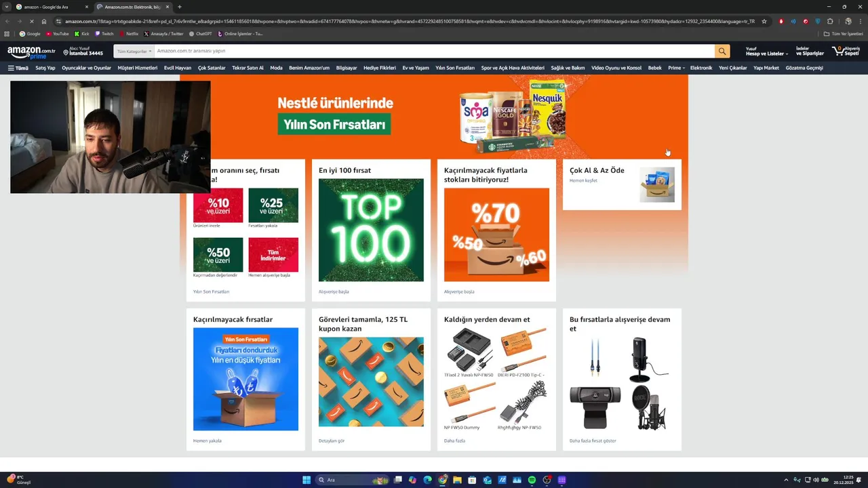Image resolution: width=868 pixels, height=488 pixels.
Task: Click the orange Amazon search magnifier button
Action: click(x=722, y=51)
